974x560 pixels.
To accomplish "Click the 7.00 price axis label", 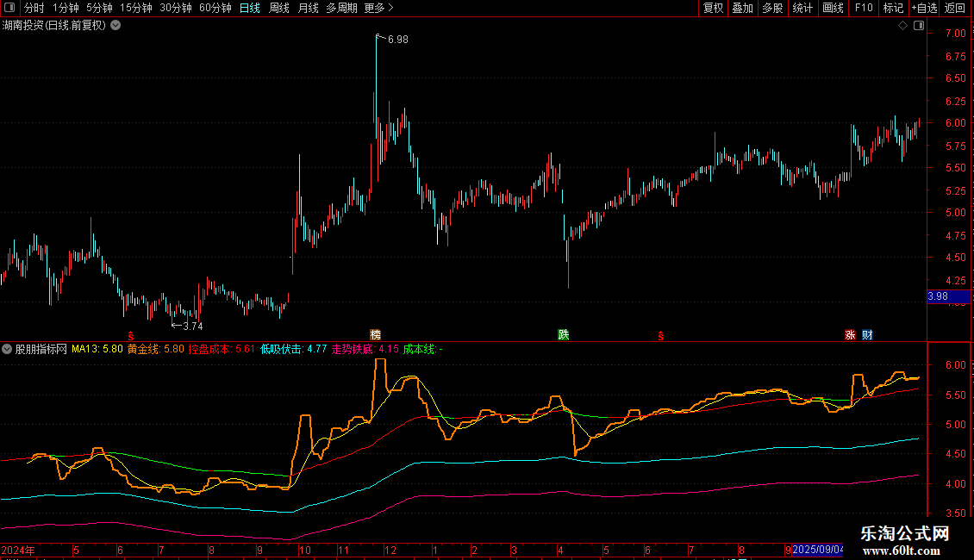I will (x=955, y=34).
